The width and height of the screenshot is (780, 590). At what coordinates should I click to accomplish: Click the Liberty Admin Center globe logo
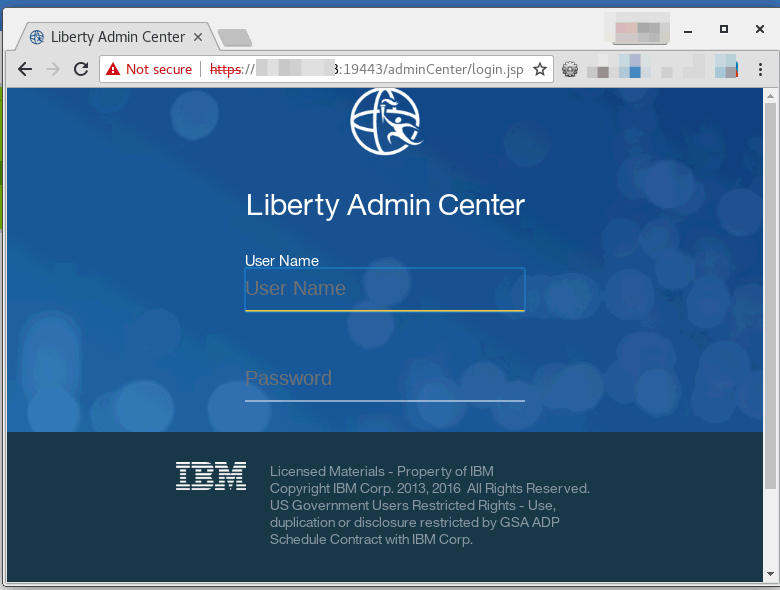point(386,121)
